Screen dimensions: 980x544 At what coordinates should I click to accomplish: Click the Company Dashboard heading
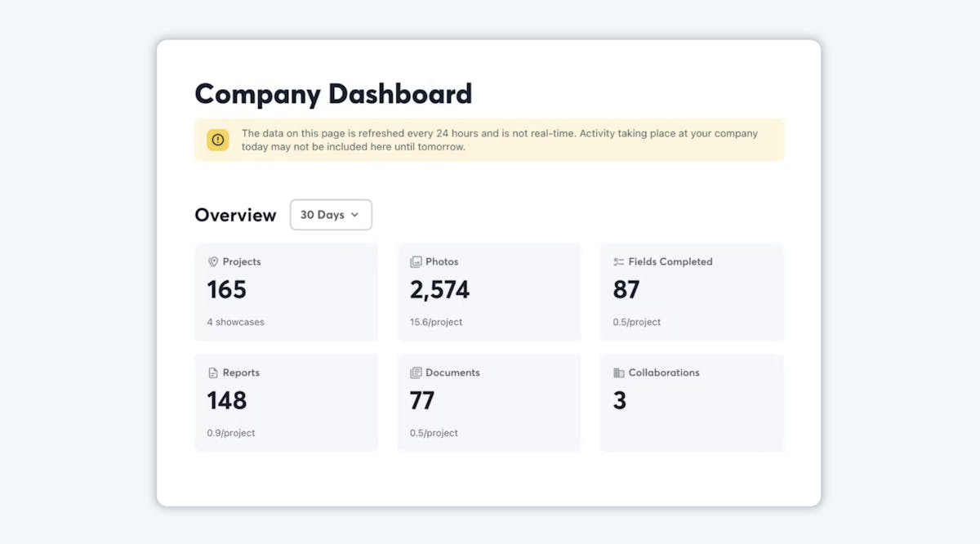(333, 93)
